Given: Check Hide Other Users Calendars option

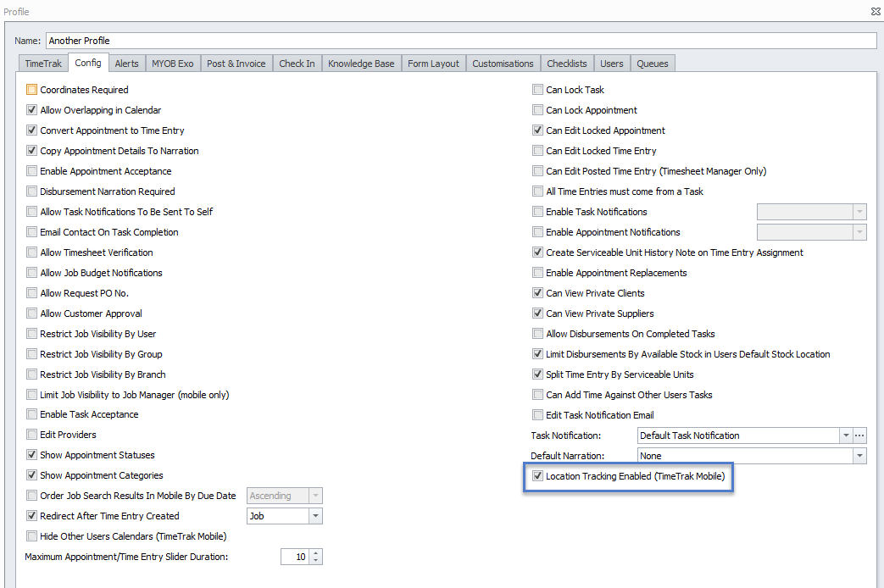Looking at the screenshot, I should point(32,536).
